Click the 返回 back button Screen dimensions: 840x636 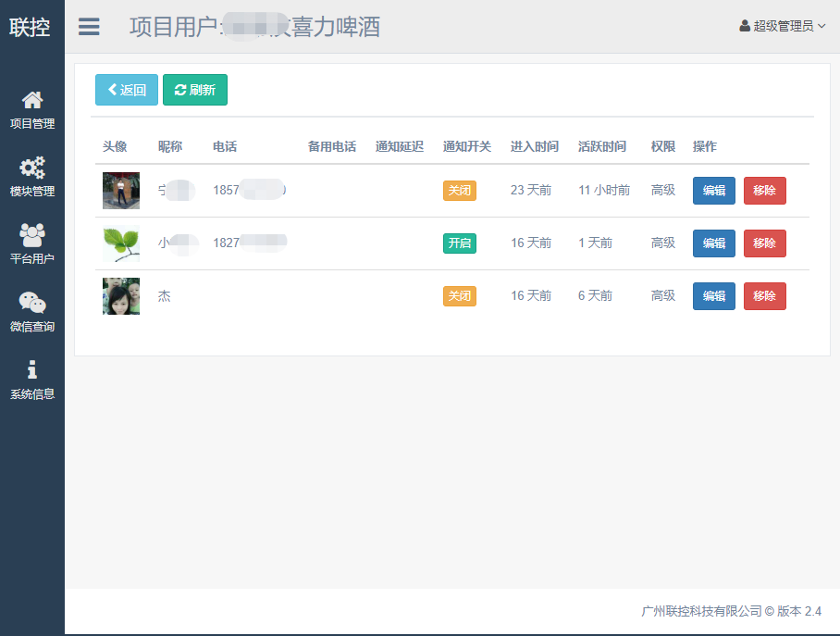pyautogui.click(x=126, y=90)
